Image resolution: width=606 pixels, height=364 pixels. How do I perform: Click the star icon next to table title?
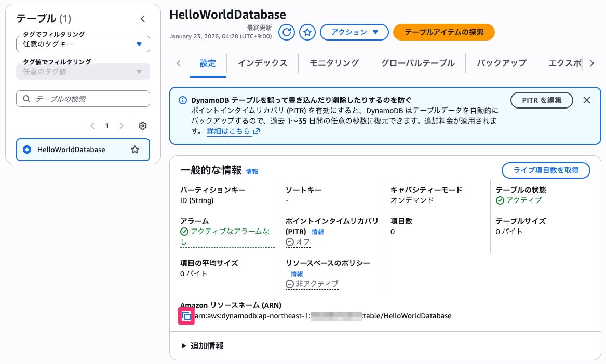(307, 32)
